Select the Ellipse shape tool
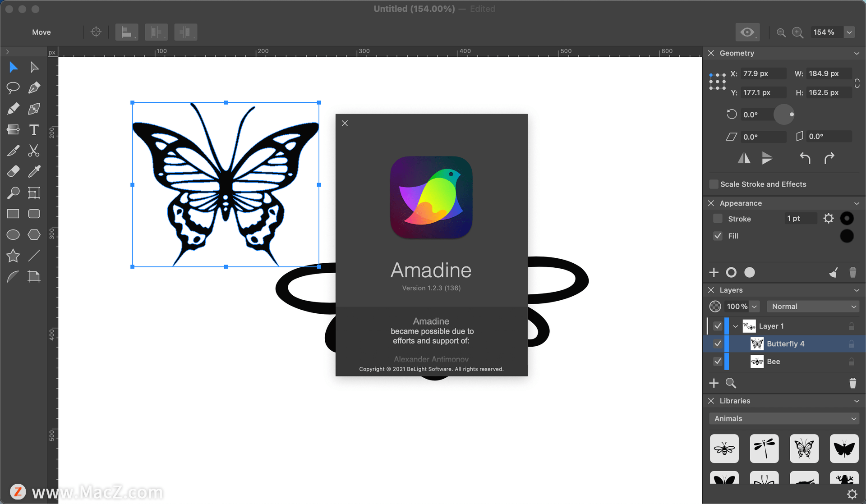Image resolution: width=866 pixels, height=504 pixels. click(x=13, y=235)
